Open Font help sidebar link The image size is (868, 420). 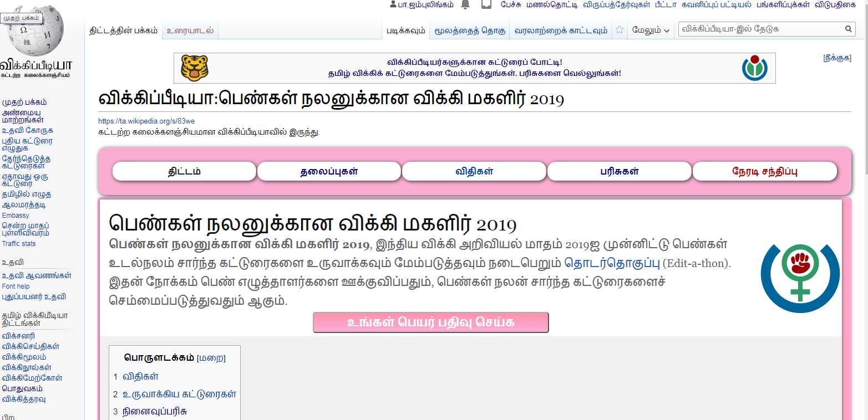[16, 286]
